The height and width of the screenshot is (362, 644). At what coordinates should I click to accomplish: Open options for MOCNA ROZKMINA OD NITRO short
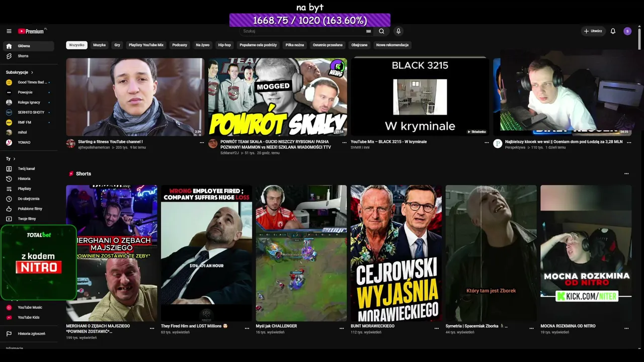click(x=627, y=328)
